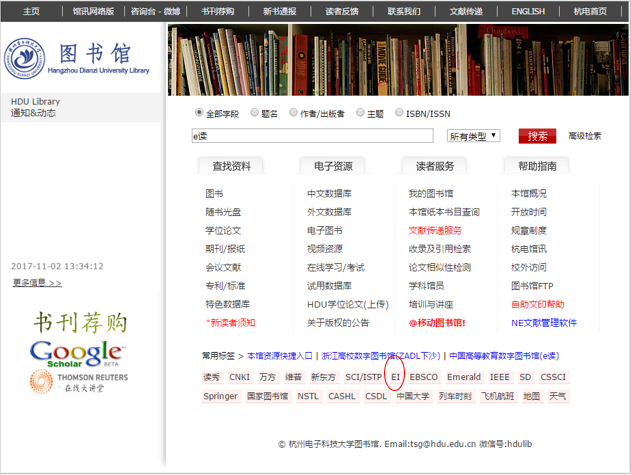This screenshot has height=475, width=631.
Task: Open the 电子图书 link
Action: pyautogui.click(x=325, y=231)
